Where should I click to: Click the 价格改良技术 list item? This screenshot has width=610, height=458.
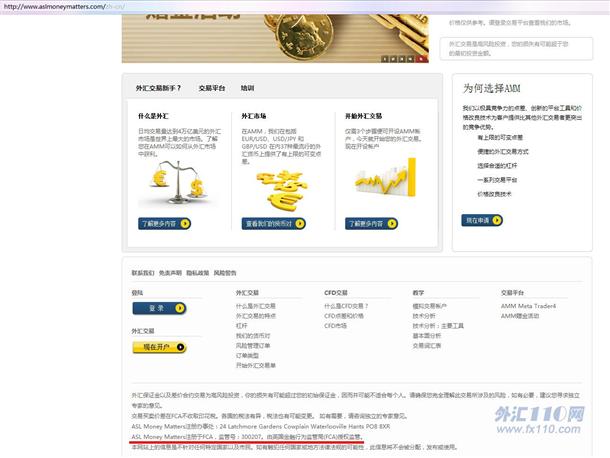pos(494,194)
